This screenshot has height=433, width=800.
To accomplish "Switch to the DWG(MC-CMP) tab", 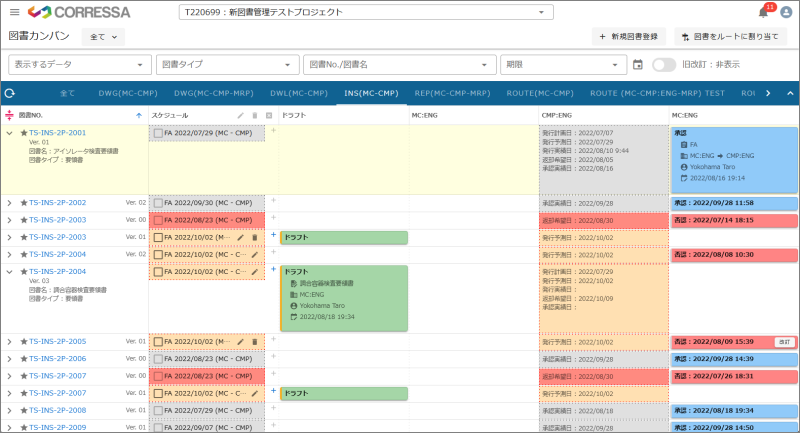I will pos(128,93).
